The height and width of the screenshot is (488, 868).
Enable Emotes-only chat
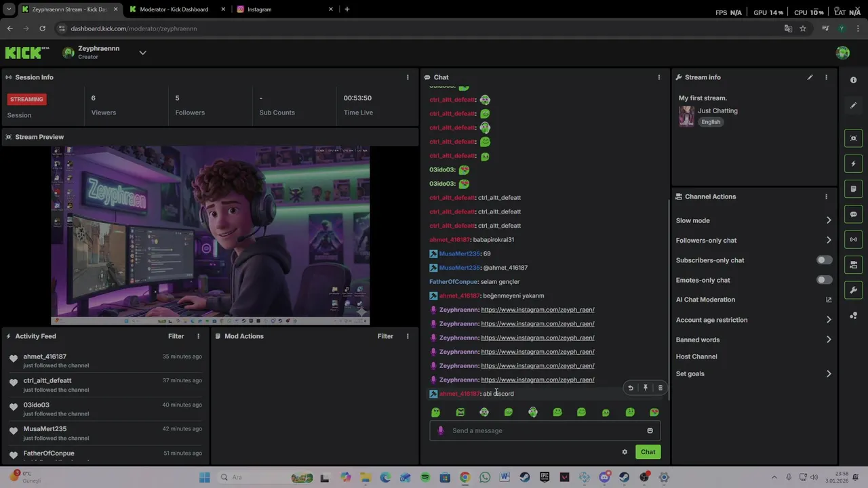point(824,280)
